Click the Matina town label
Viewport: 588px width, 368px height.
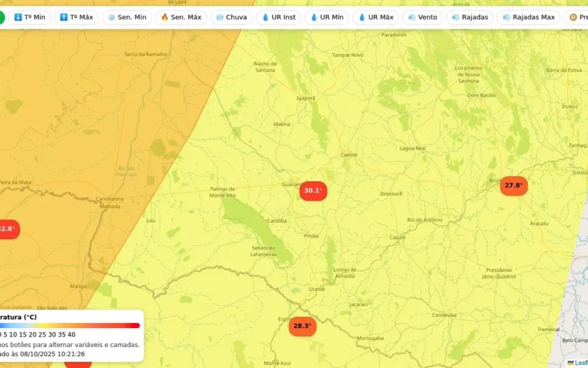(x=281, y=124)
